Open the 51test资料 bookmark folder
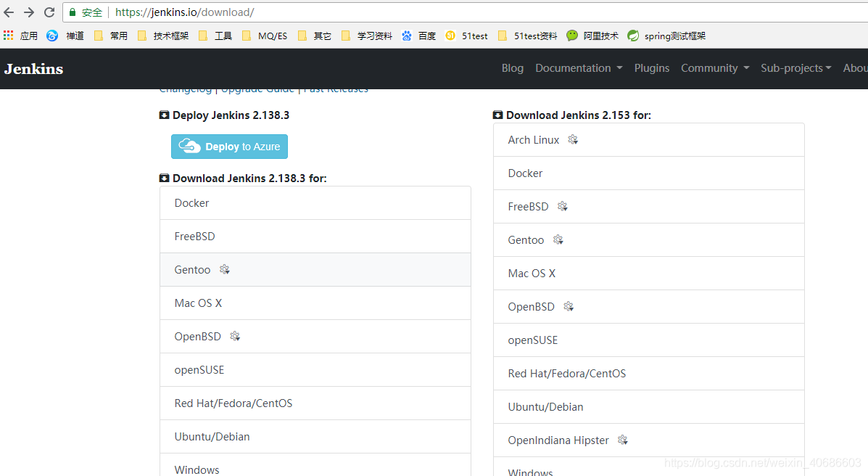Viewport: 868px width, 476px height. 528,36
